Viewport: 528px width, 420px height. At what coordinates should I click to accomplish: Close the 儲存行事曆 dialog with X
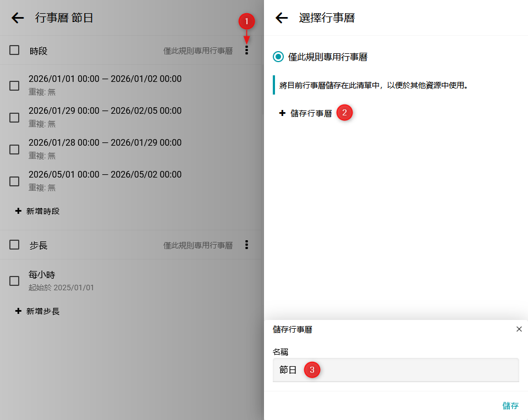point(519,329)
